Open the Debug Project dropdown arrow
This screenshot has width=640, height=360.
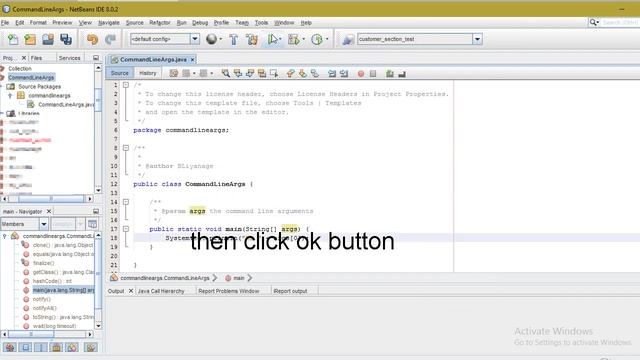pos(303,39)
